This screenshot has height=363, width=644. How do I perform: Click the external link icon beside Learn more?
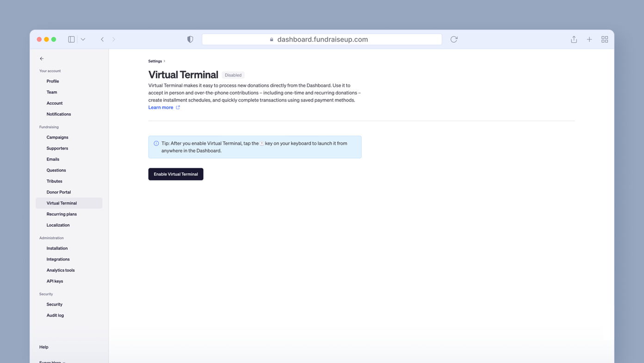178,107
